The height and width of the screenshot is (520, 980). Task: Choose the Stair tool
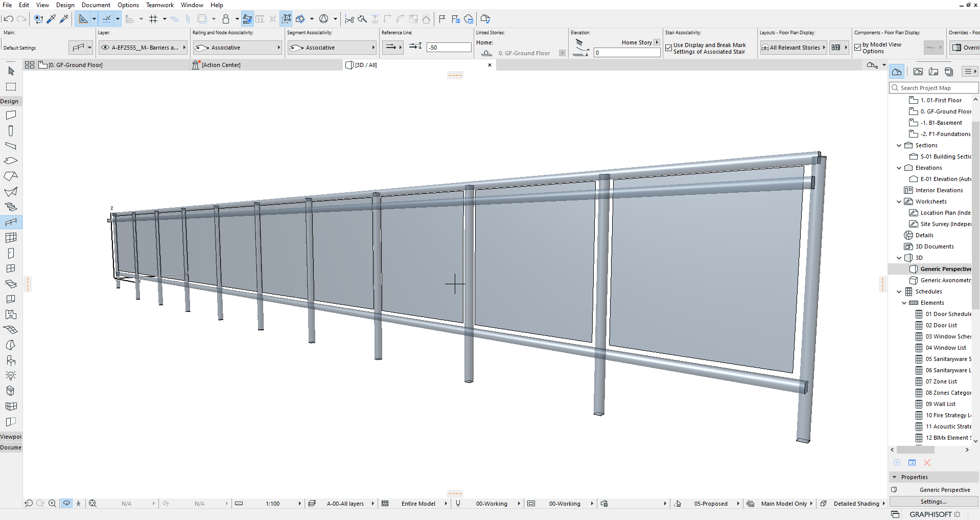(x=11, y=207)
